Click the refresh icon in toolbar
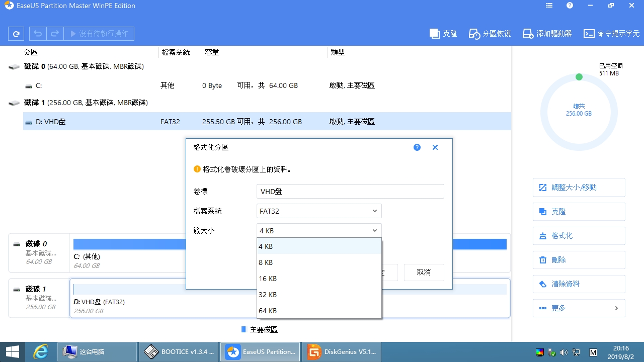This screenshot has height=362, width=644. click(x=16, y=34)
